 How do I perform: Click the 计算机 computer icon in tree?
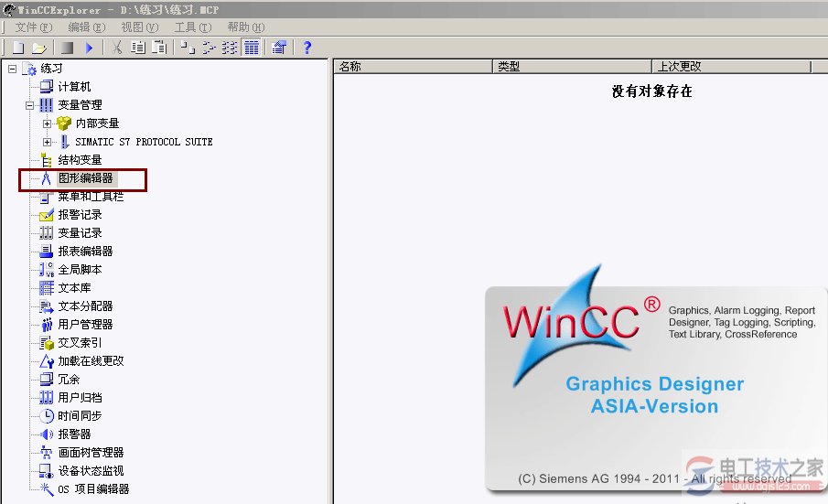47,86
